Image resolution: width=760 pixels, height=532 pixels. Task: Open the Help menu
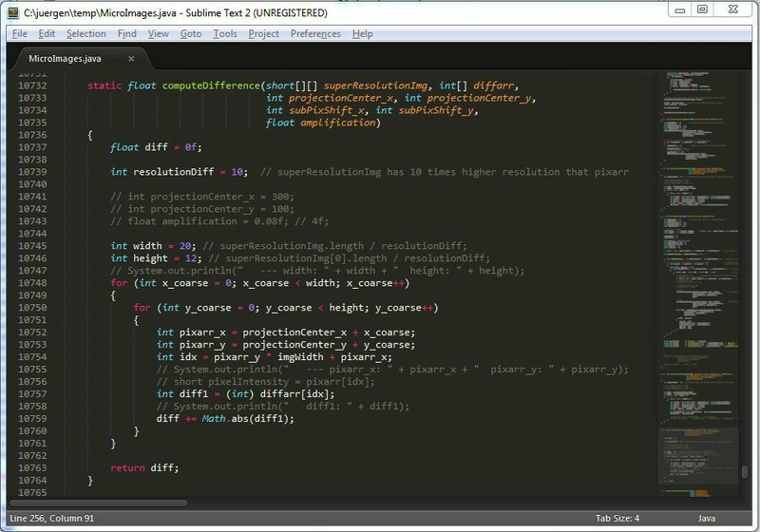[x=363, y=34]
